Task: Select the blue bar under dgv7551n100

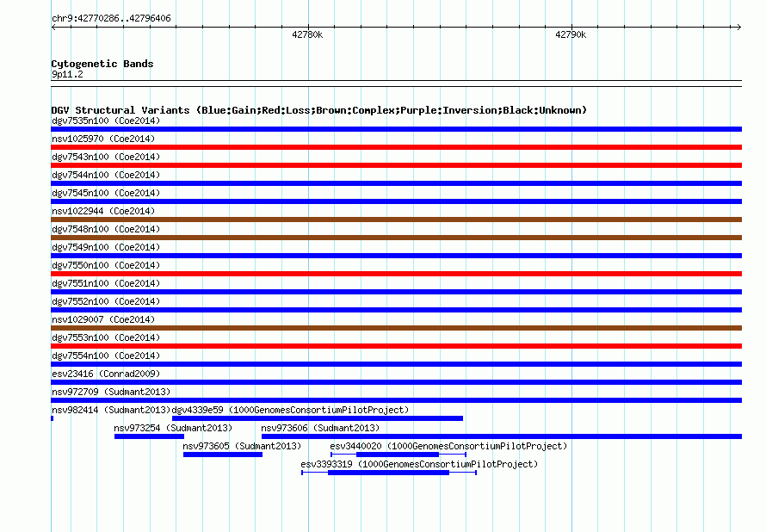Action: (x=396, y=292)
